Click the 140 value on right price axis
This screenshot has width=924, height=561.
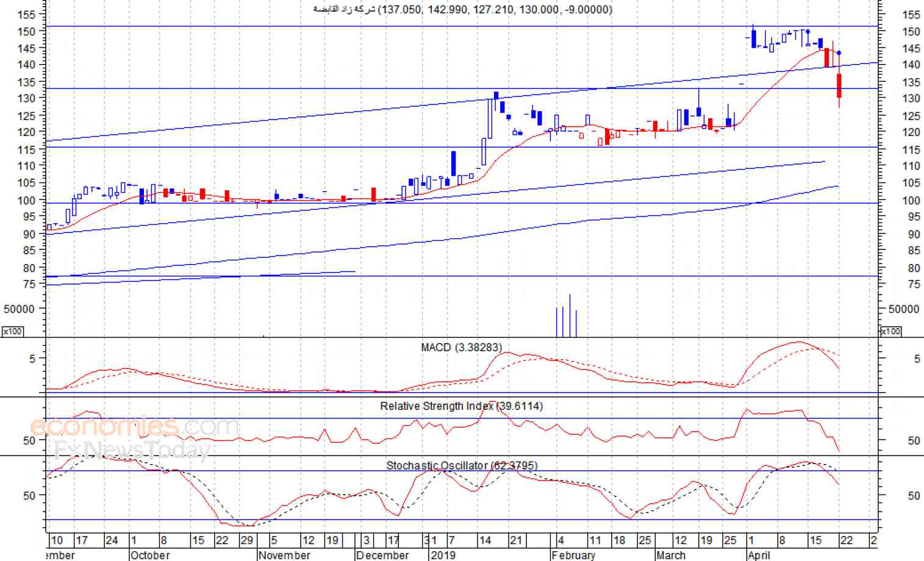911,65
